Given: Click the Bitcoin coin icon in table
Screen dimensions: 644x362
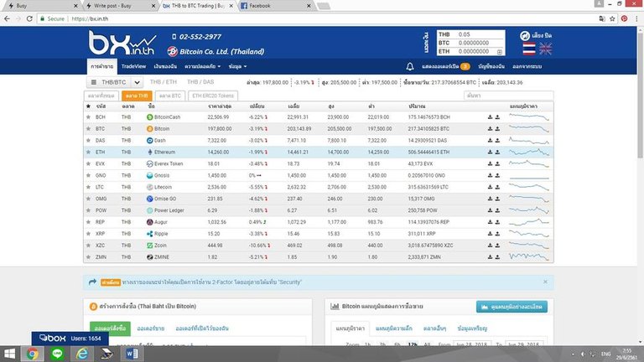Looking at the screenshot, I should 150,128.
